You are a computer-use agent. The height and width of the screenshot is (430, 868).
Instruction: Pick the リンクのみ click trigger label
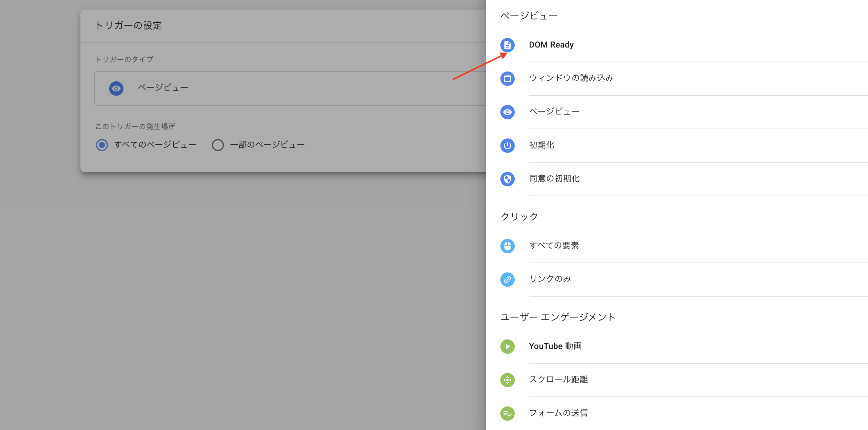click(550, 279)
